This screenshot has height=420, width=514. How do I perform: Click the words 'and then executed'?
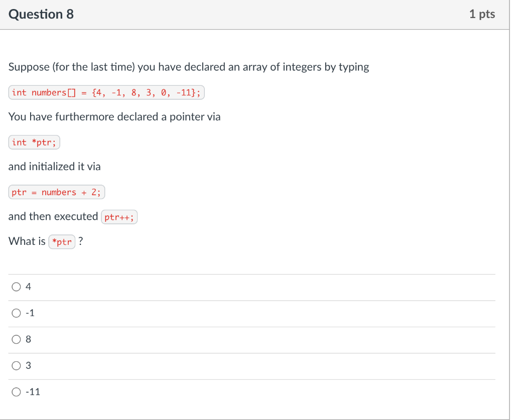point(53,216)
